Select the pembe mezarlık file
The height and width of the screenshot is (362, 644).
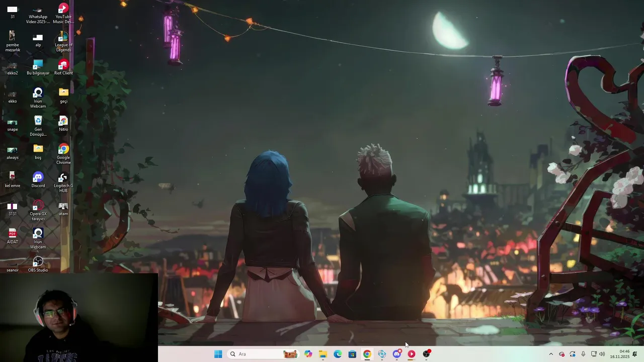point(13,42)
